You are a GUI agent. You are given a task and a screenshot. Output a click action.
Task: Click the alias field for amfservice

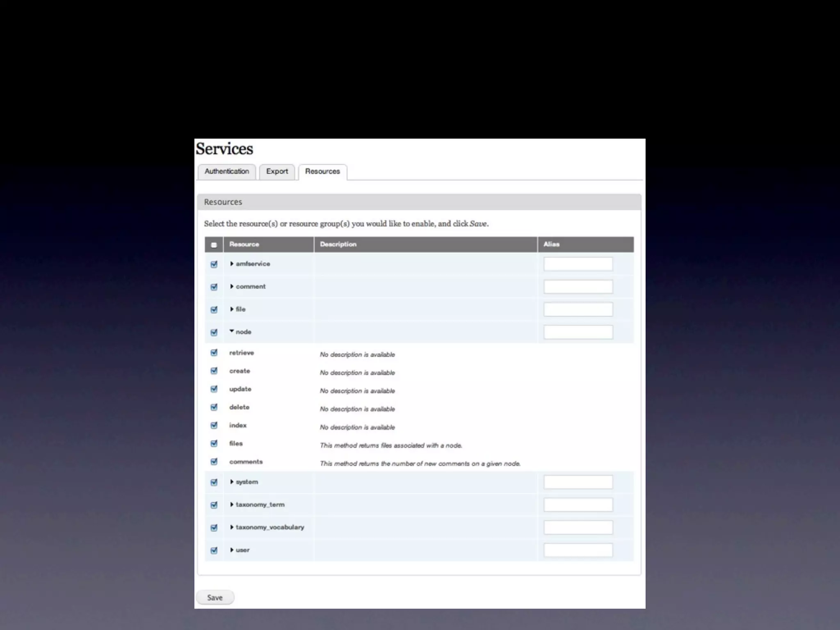(578, 264)
